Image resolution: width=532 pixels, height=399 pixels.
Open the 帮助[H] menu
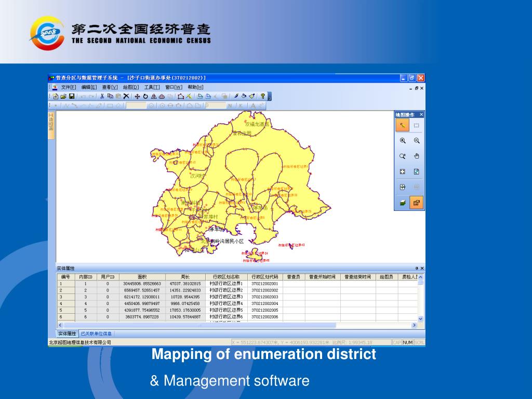(196, 87)
